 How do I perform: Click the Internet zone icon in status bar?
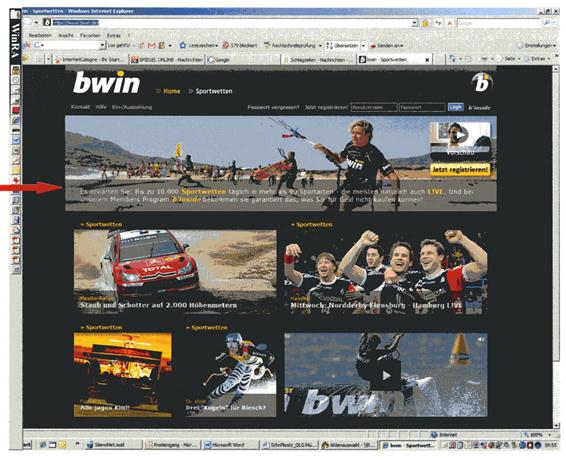pos(434,435)
